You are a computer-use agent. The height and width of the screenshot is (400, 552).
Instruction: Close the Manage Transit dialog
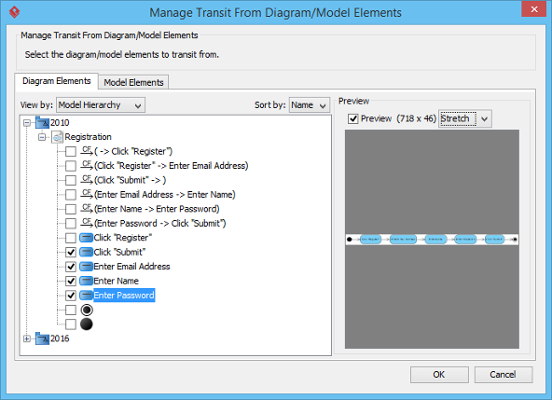[x=534, y=9]
